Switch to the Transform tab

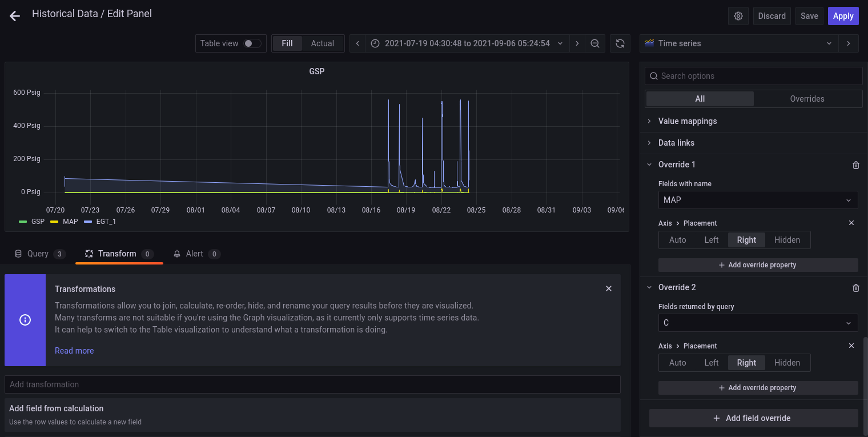pos(119,254)
